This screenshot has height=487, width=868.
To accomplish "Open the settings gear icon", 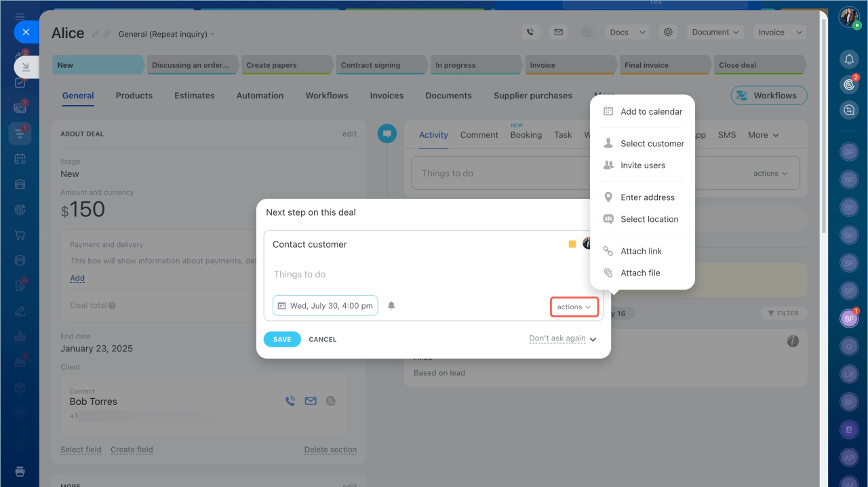I will point(669,32).
